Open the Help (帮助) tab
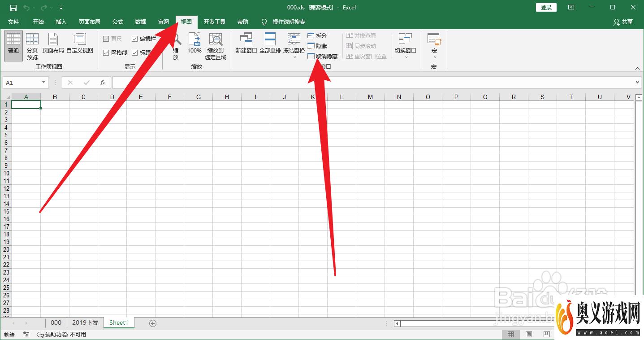The image size is (644, 340). pos(243,22)
